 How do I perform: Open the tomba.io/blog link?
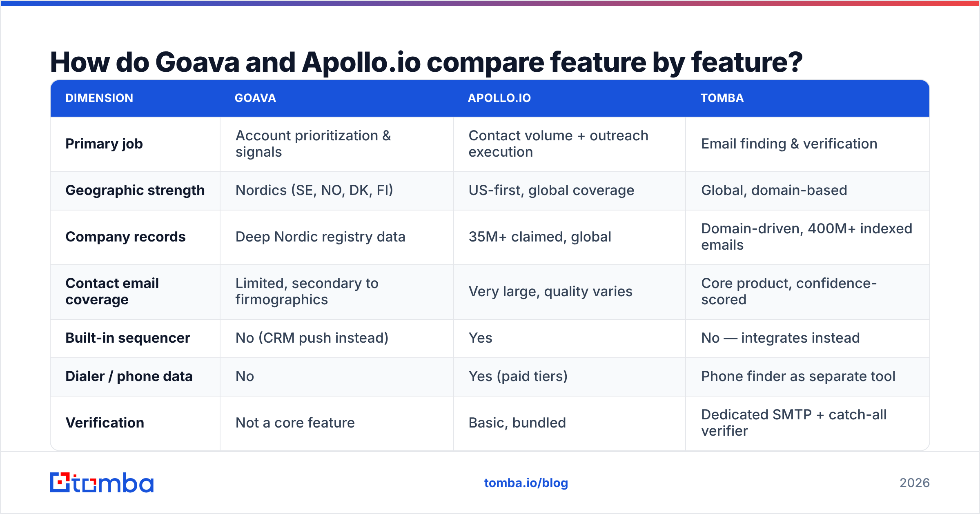click(x=526, y=483)
